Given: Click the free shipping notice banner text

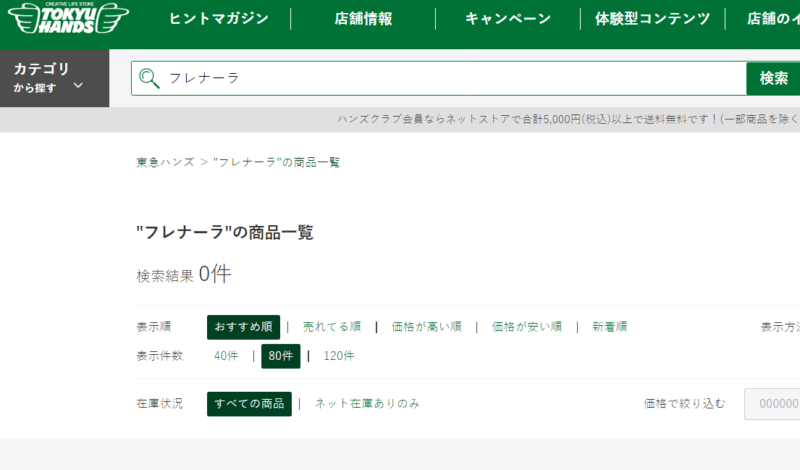Looking at the screenshot, I should [568, 119].
